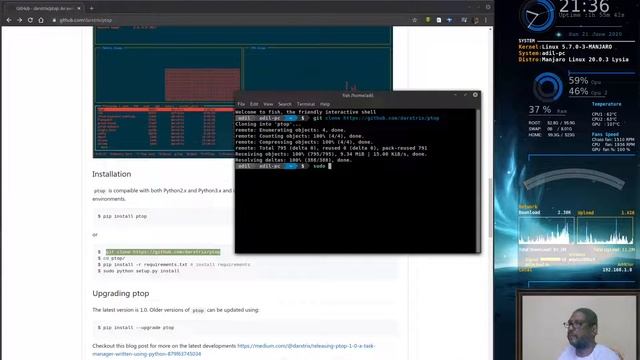Screen dimensions: 640x360
Task: Open the Search menu in terminal
Action: coord(285,104)
